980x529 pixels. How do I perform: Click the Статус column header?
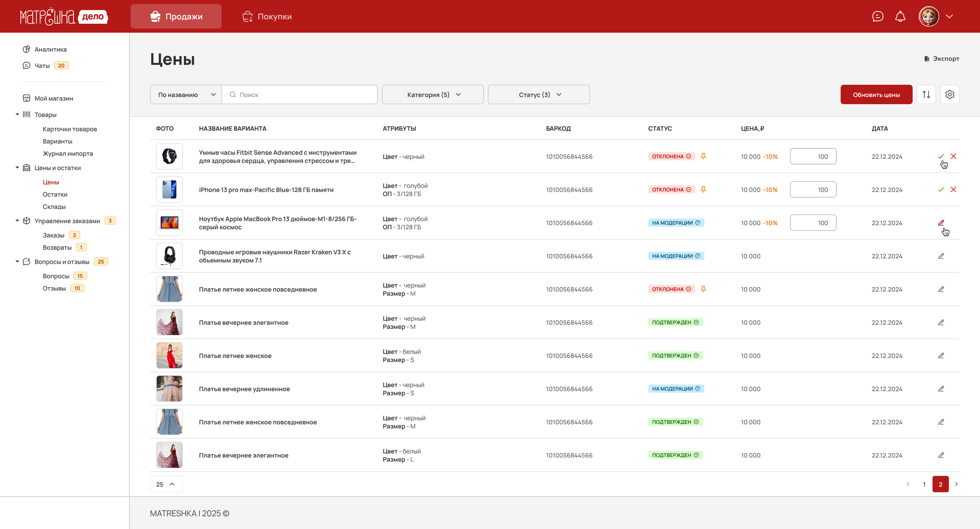[x=660, y=129]
